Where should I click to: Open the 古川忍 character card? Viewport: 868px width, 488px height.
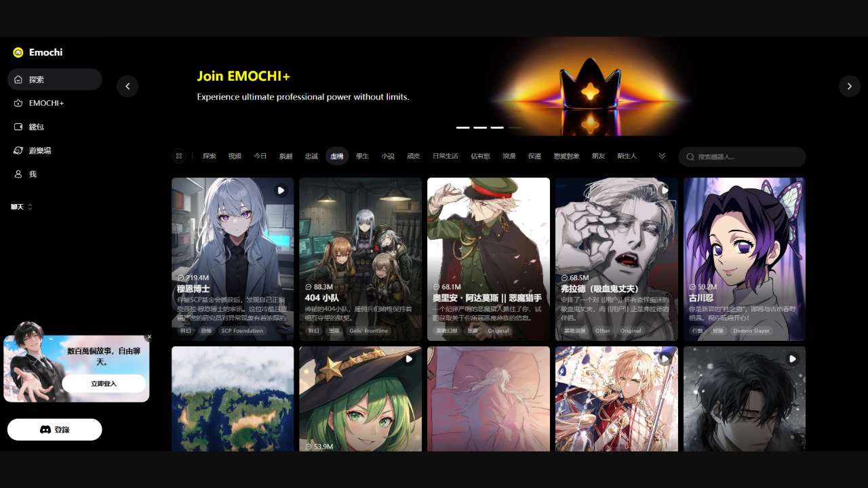click(744, 259)
